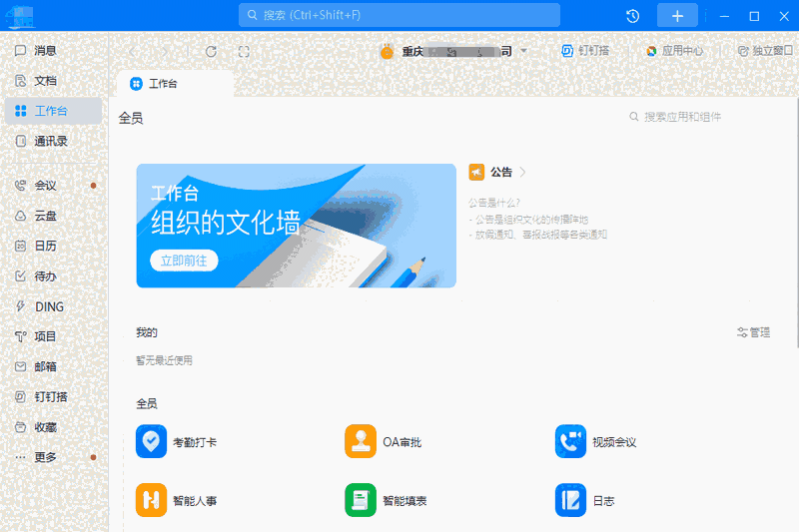
Task: Refresh the workbench page
Action: [211, 52]
